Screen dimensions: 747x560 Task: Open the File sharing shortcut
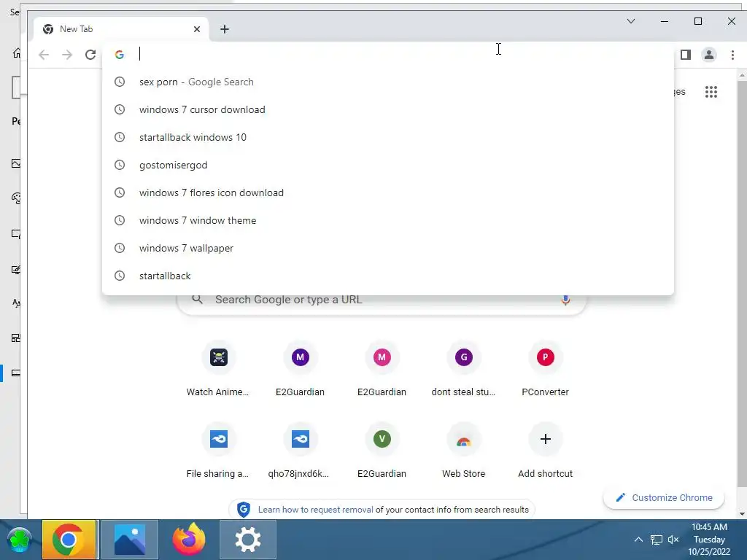pos(217,452)
